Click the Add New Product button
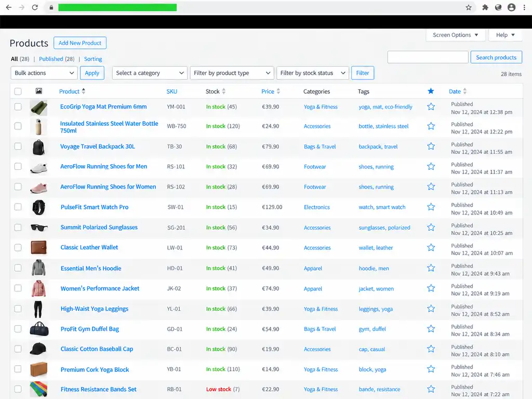Image resolution: width=532 pixels, height=399 pixels. [79, 43]
